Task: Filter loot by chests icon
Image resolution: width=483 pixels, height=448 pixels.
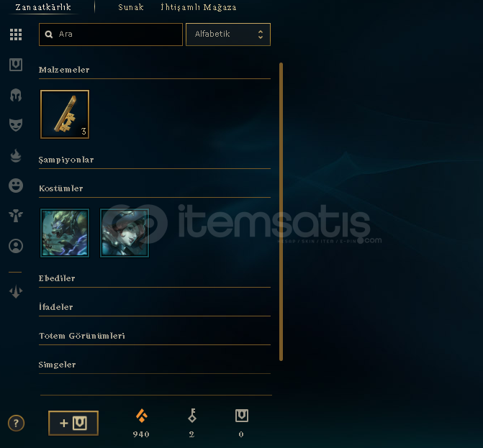Action: pyautogui.click(x=16, y=65)
